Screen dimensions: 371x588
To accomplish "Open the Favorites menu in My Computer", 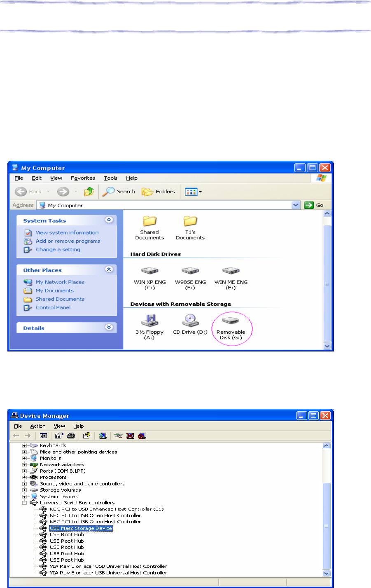I will (83, 178).
